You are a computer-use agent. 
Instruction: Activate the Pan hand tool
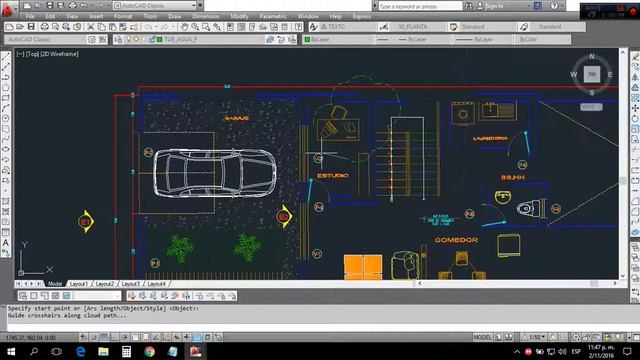pyautogui.click(x=184, y=27)
